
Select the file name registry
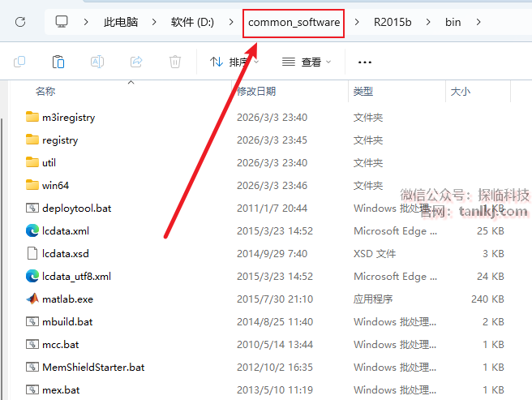[x=60, y=140]
